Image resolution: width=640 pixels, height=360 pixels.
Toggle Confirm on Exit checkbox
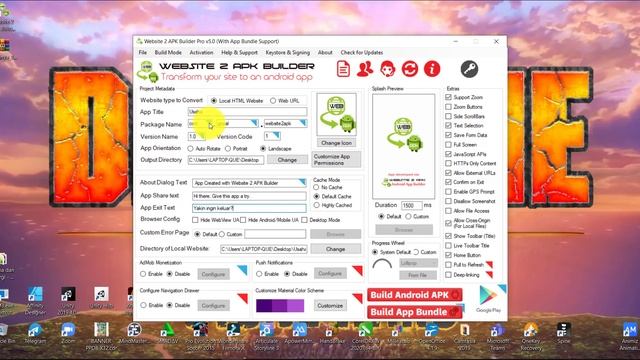click(448, 182)
